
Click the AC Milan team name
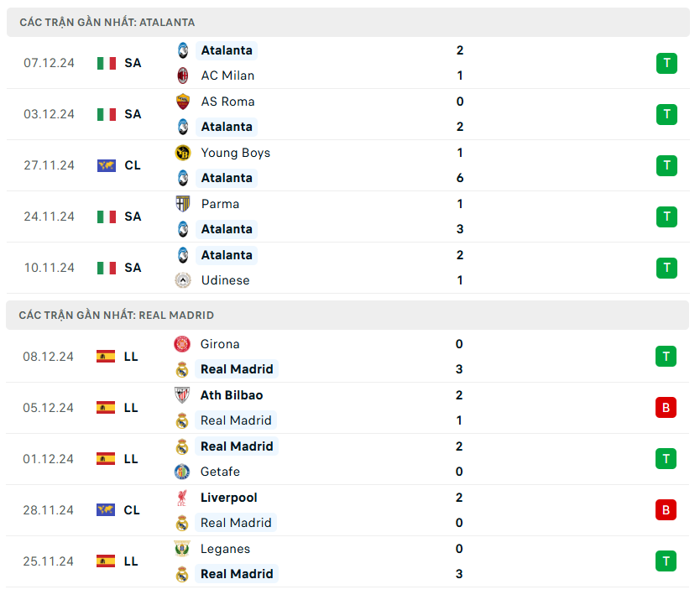pos(227,76)
